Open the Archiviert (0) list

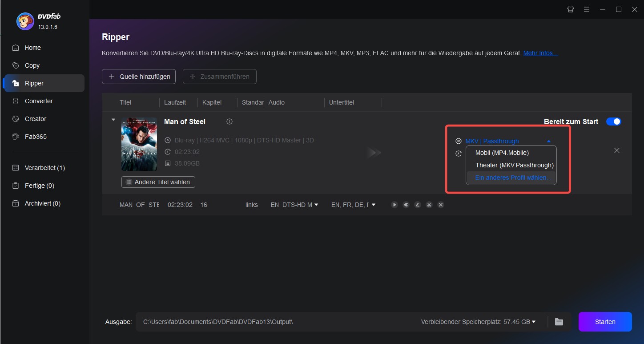(x=43, y=203)
